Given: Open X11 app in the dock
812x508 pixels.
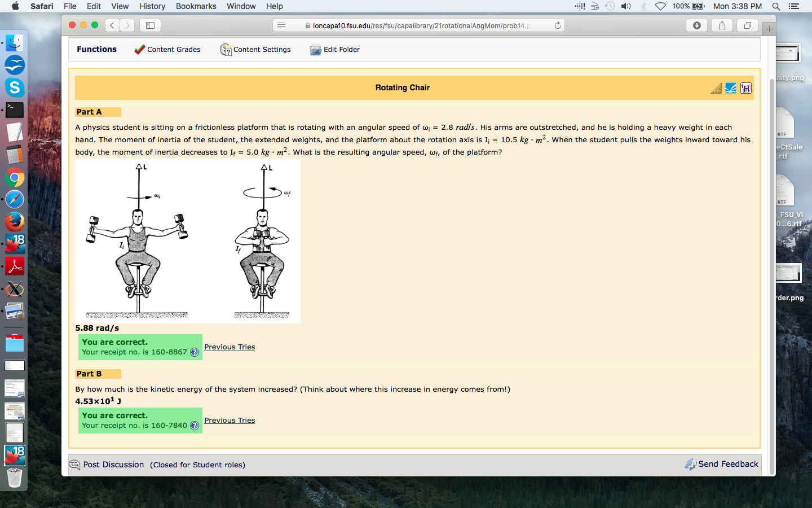Looking at the screenshot, I should coord(15,289).
